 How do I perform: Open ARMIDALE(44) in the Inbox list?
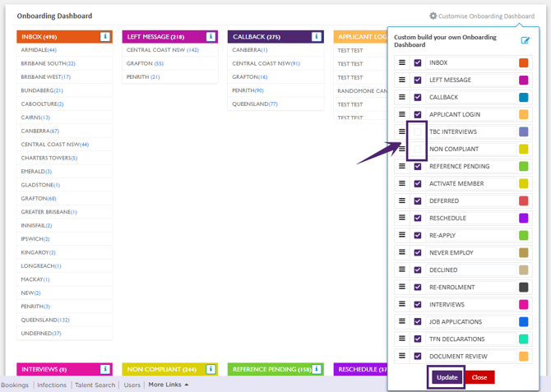coord(39,50)
